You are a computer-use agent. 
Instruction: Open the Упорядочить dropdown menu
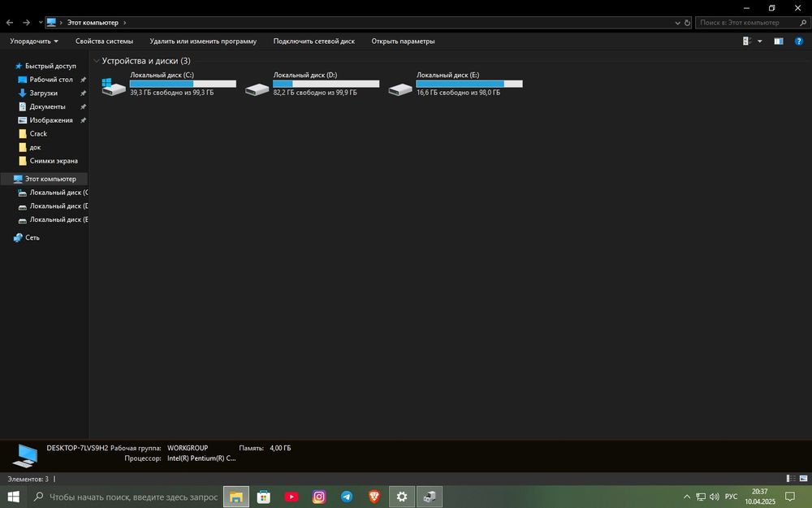[34, 41]
